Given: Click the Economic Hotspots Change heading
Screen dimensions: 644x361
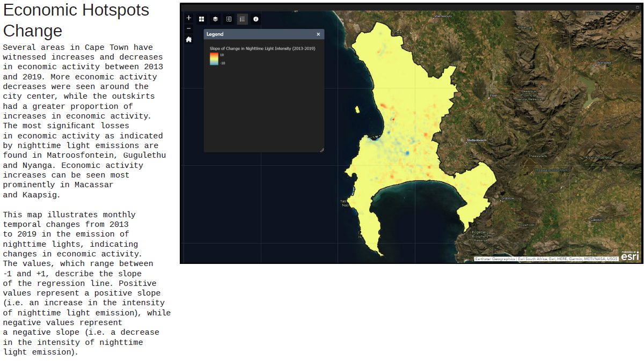Looking at the screenshot, I should point(76,18).
